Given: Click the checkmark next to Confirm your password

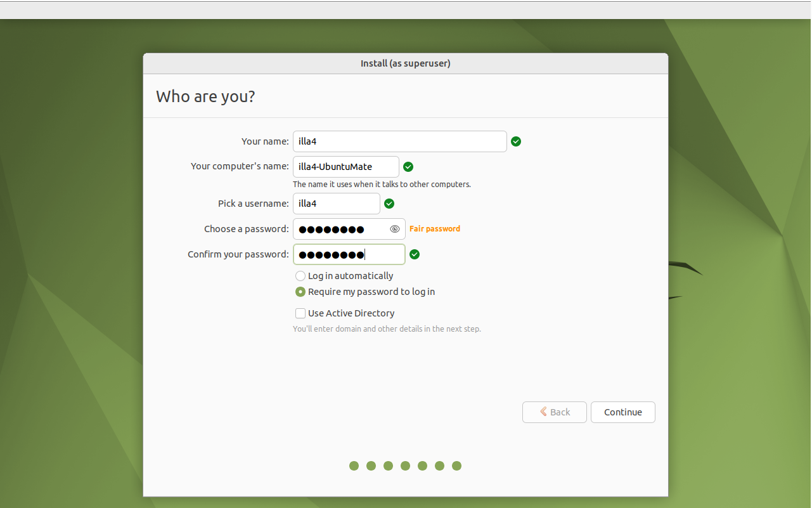Looking at the screenshot, I should [415, 254].
